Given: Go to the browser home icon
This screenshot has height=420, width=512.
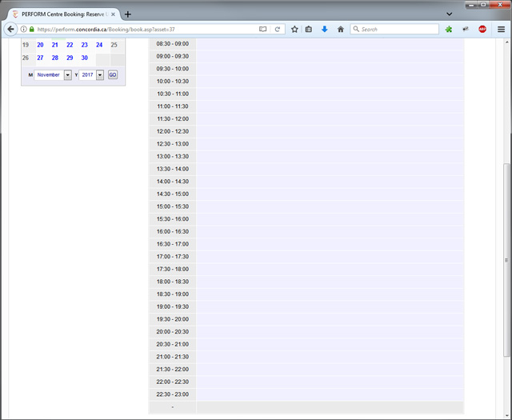Looking at the screenshot, I should (x=340, y=29).
